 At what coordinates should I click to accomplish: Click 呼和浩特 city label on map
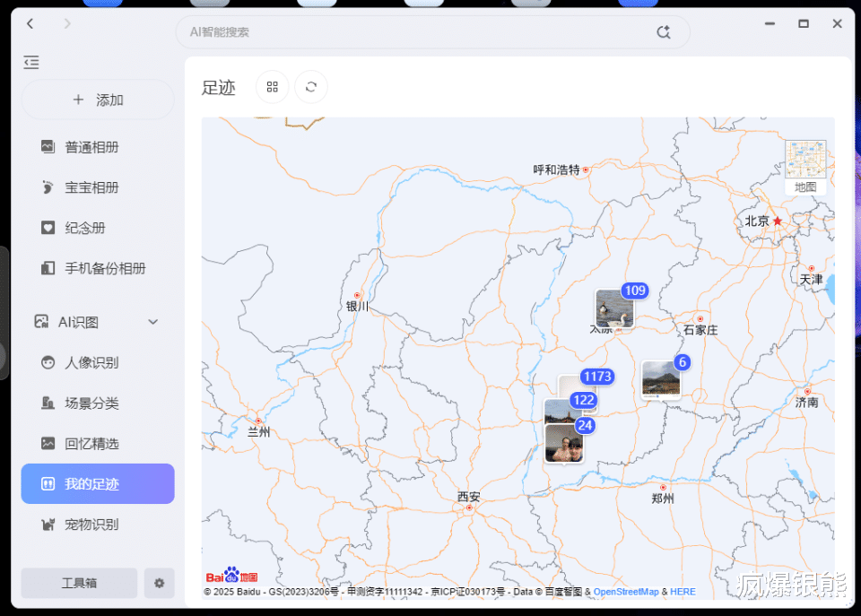point(556,169)
